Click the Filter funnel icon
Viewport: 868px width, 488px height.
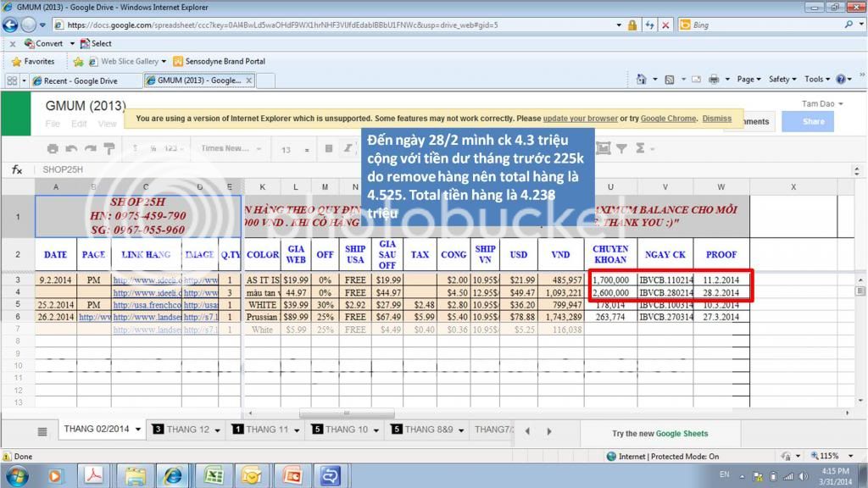click(621, 149)
